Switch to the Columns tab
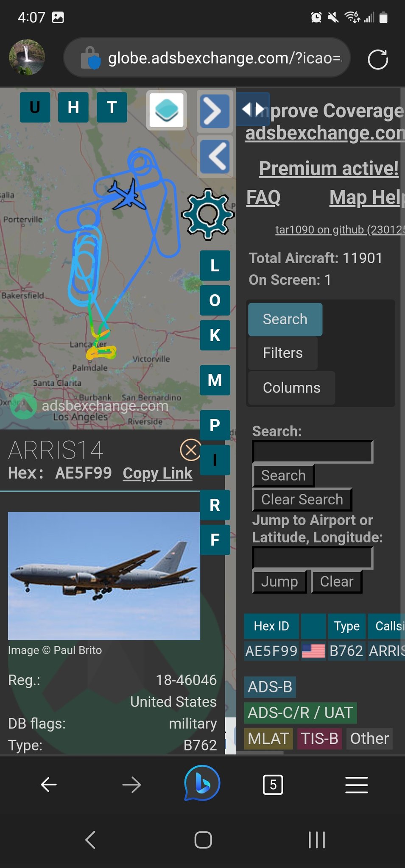 (292, 388)
